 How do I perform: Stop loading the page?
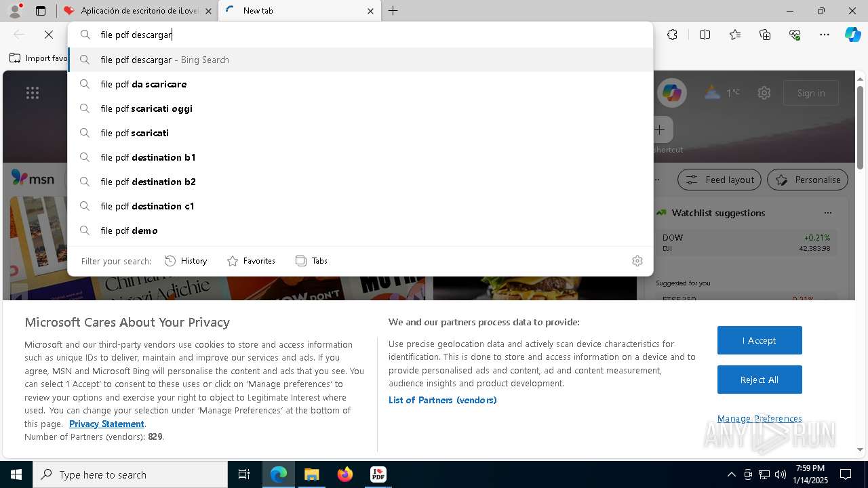click(49, 35)
